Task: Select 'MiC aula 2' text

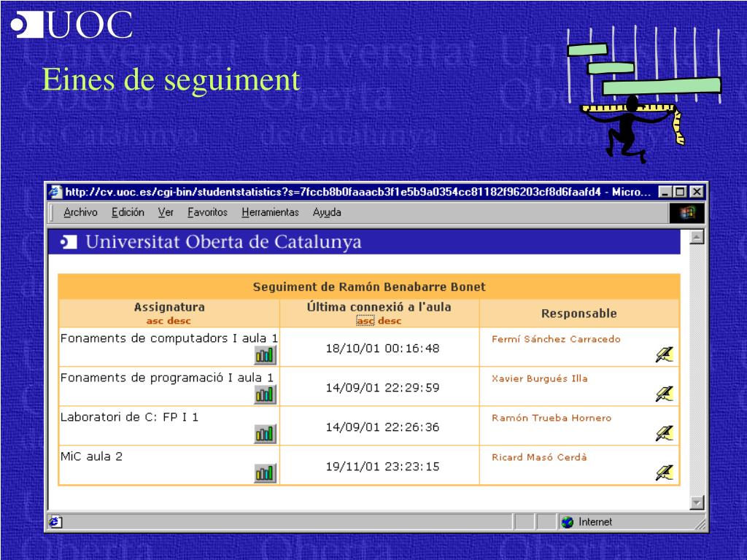Action: point(91,456)
